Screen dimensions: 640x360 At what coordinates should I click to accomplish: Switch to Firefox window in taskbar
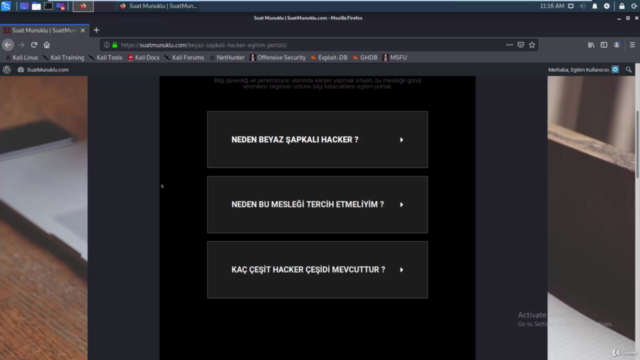tap(159, 6)
